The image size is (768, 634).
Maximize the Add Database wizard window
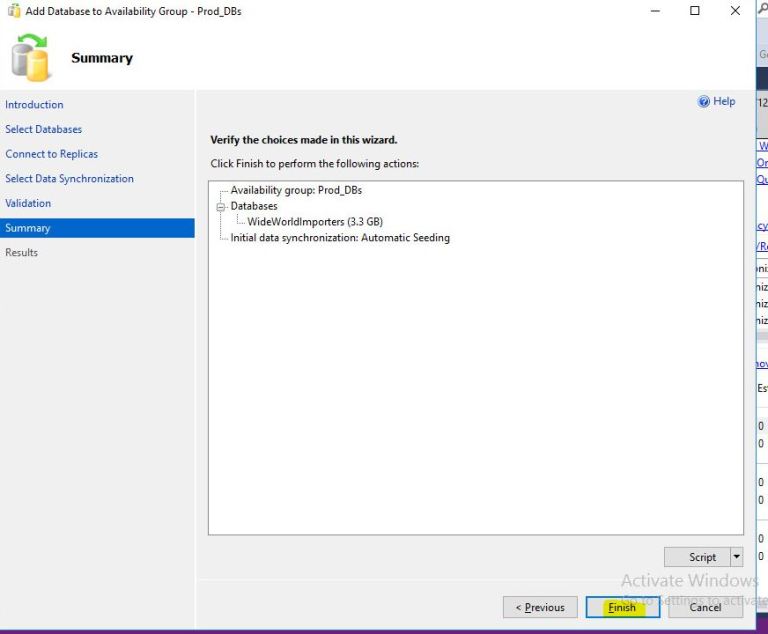[695, 11]
